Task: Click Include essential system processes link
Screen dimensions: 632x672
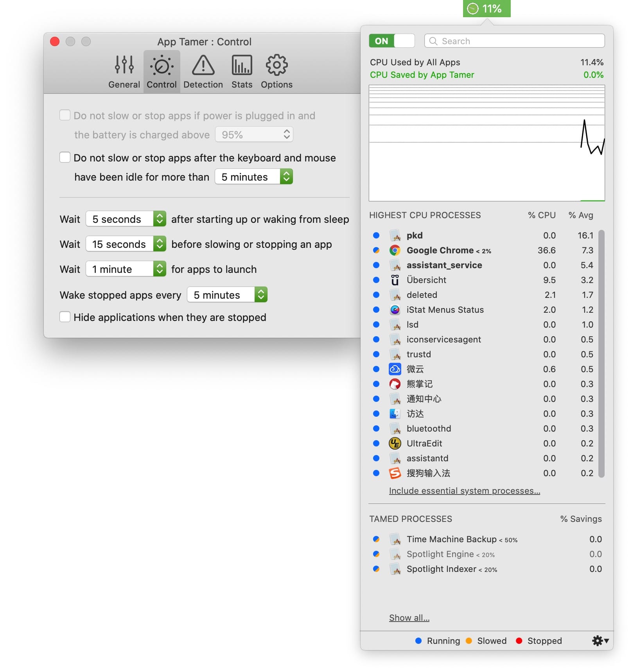Action: [x=464, y=491]
